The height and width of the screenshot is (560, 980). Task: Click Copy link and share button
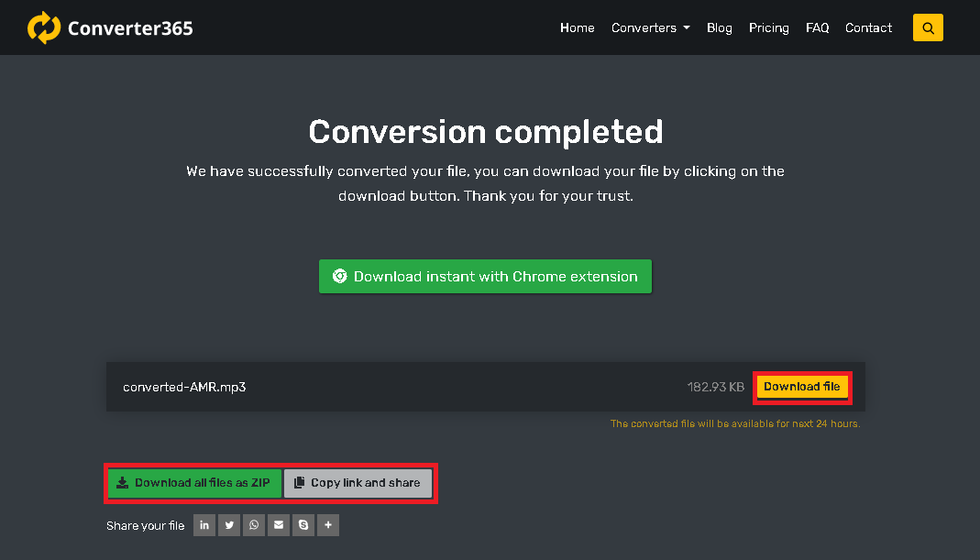point(358,483)
